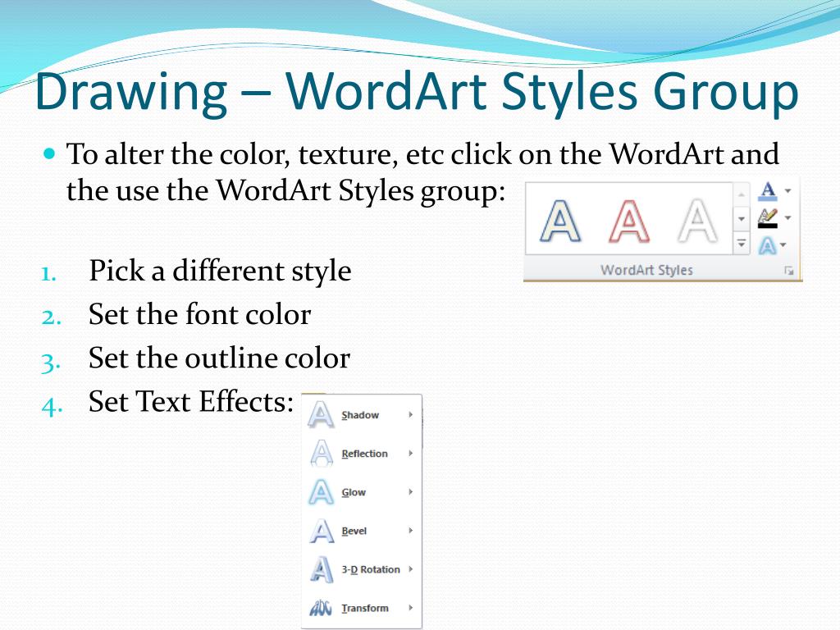Click the paragraph starting "To alter the color"

[422, 172]
